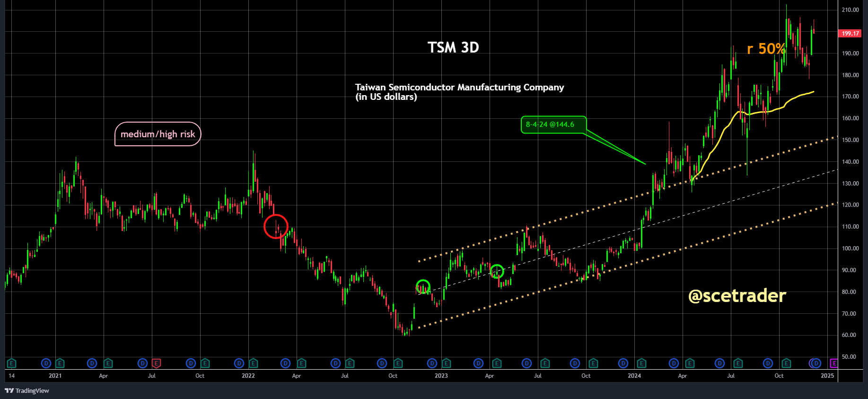Click the January 2022 earnings E marker

253,364
